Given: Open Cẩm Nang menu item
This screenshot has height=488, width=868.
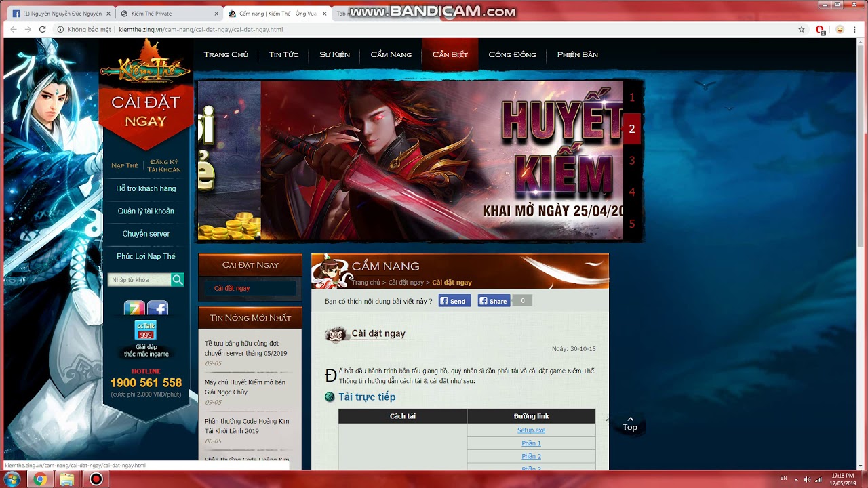Looking at the screenshot, I should click(x=391, y=55).
